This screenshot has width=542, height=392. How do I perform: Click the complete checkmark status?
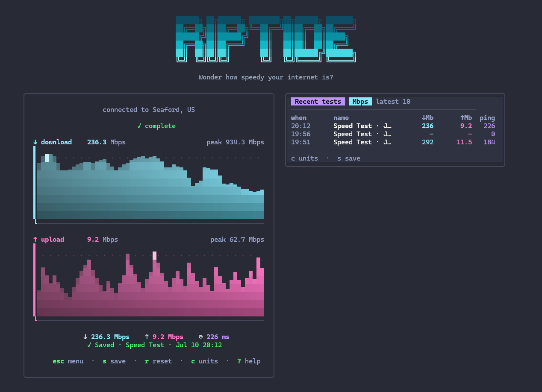(x=156, y=126)
